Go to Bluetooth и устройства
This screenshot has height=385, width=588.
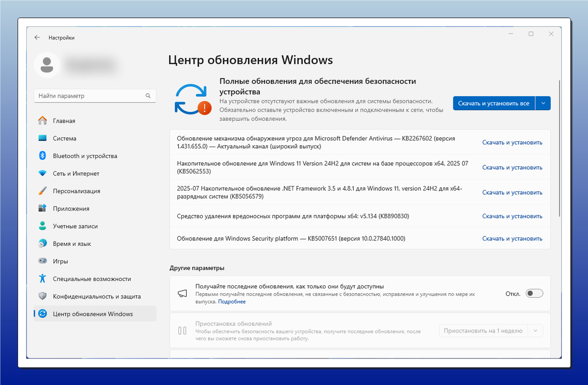(x=95, y=156)
